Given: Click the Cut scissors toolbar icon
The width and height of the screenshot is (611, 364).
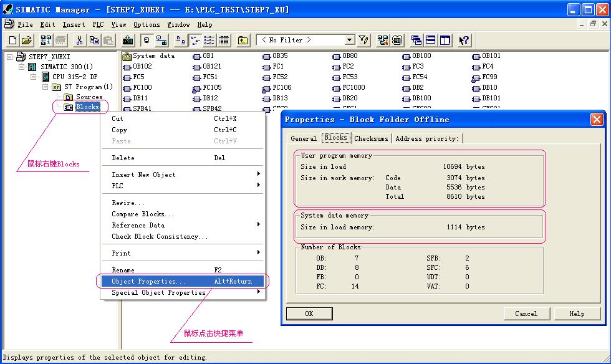Looking at the screenshot, I should coord(80,40).
